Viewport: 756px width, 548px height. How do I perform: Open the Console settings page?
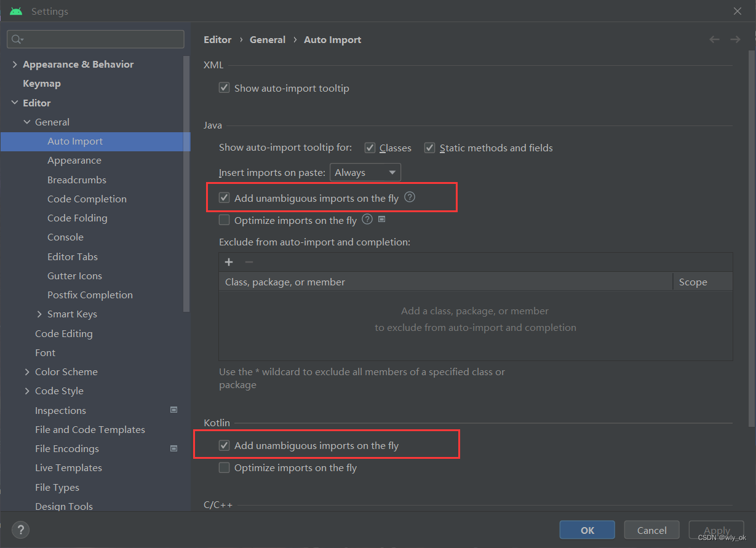[x=65, y=237]
